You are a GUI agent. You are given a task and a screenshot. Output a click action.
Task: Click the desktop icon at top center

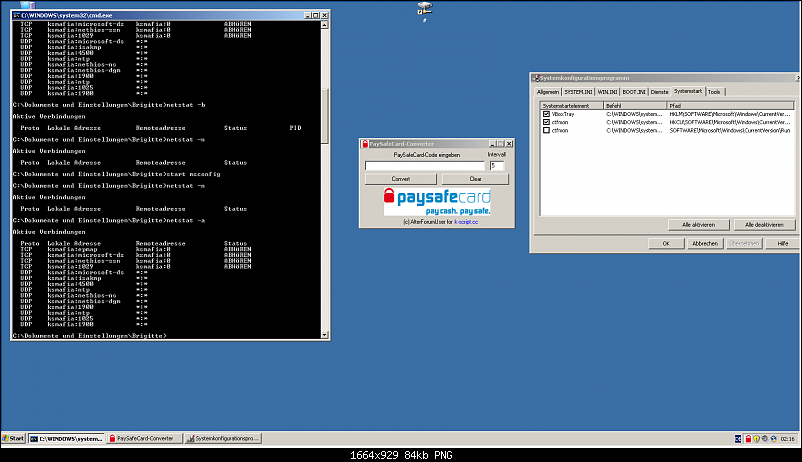425,9
